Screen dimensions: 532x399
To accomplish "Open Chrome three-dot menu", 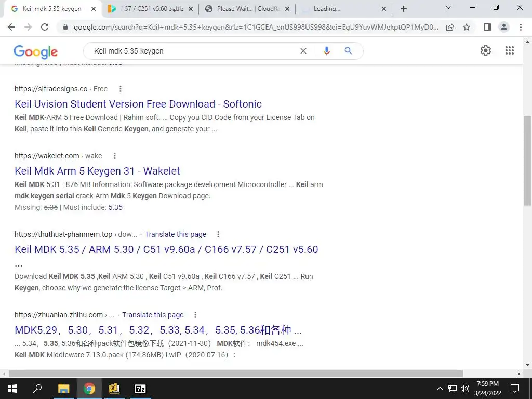I will pyautogui.click(x=521, y=27).
